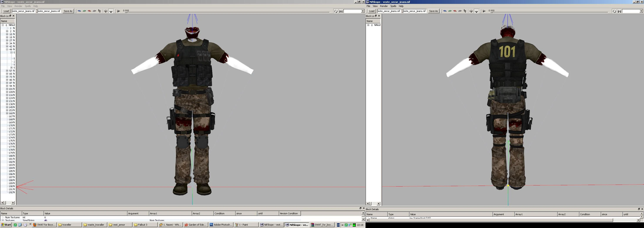Close the right window's Block Details panel

(x=642, y=209)
